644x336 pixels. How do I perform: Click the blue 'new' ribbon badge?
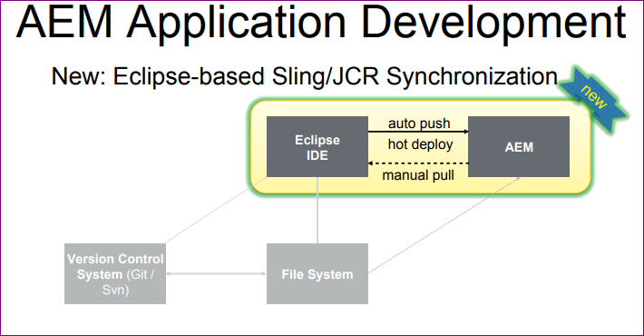click(x=594, y=99)
